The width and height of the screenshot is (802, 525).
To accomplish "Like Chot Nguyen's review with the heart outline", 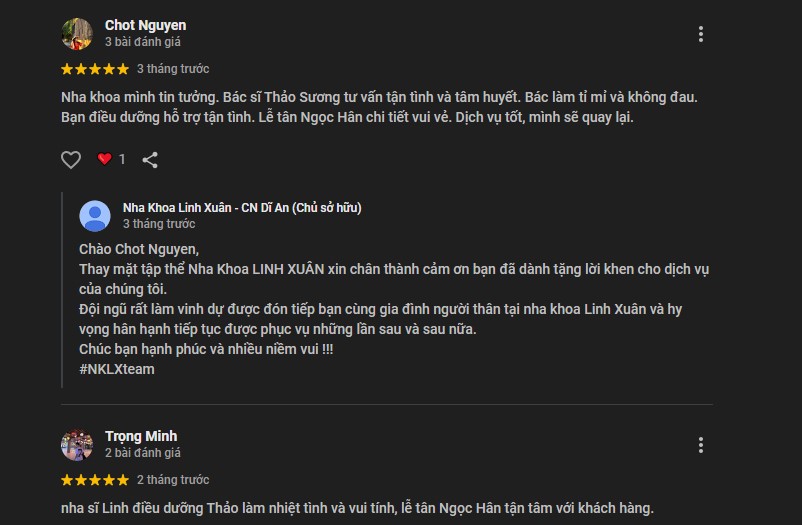I will pos(71,160).
